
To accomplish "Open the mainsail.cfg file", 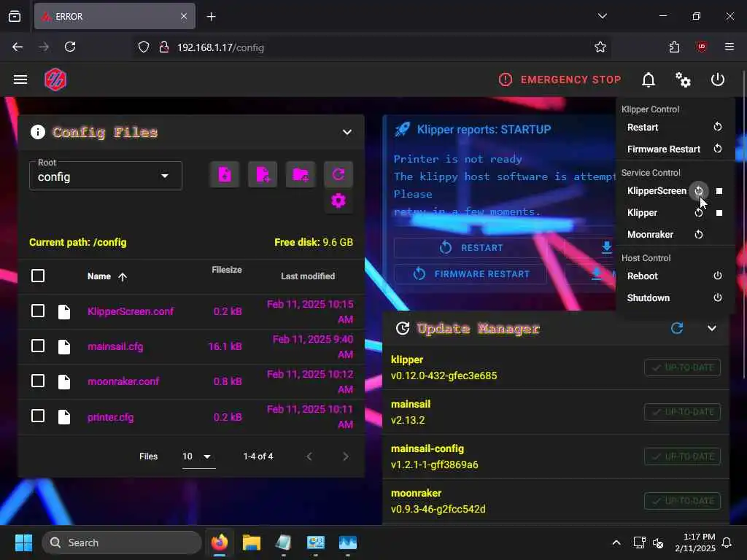I will tap(115, 346).
